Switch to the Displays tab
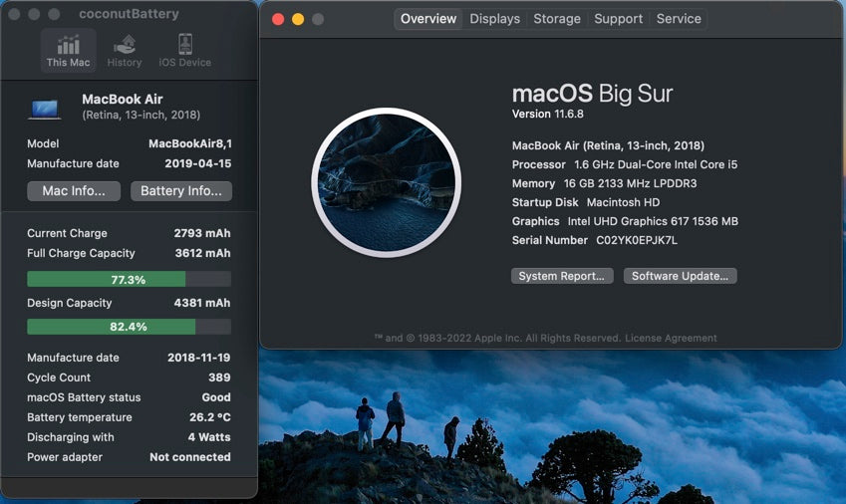The width and height of the screenshot is (846, 504). 495,19
